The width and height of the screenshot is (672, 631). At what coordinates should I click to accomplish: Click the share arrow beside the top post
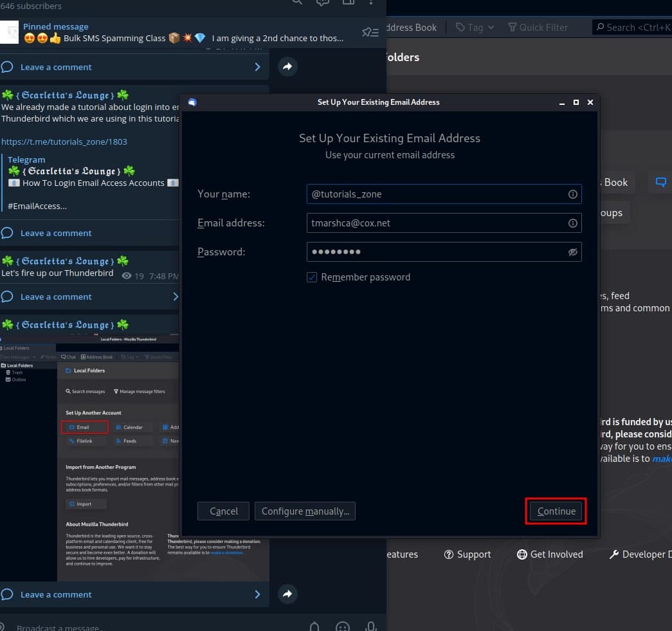[287, 66]
